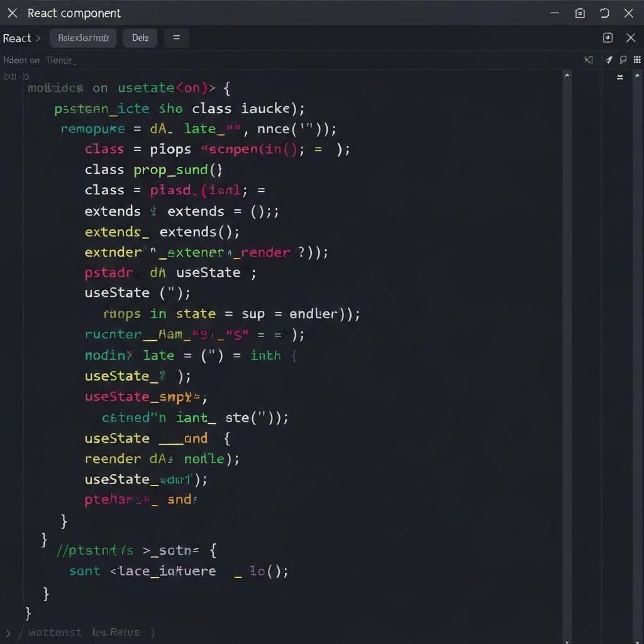Click the minimap marker at top right
This screenshot has width=644, height=644.
[x=620, y=77]
